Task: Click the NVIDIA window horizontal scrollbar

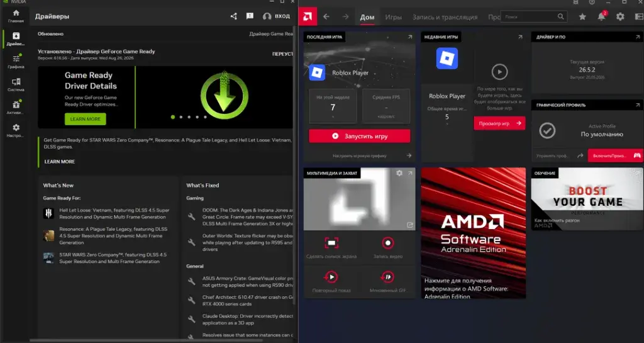Action: (x=146, y=340)
